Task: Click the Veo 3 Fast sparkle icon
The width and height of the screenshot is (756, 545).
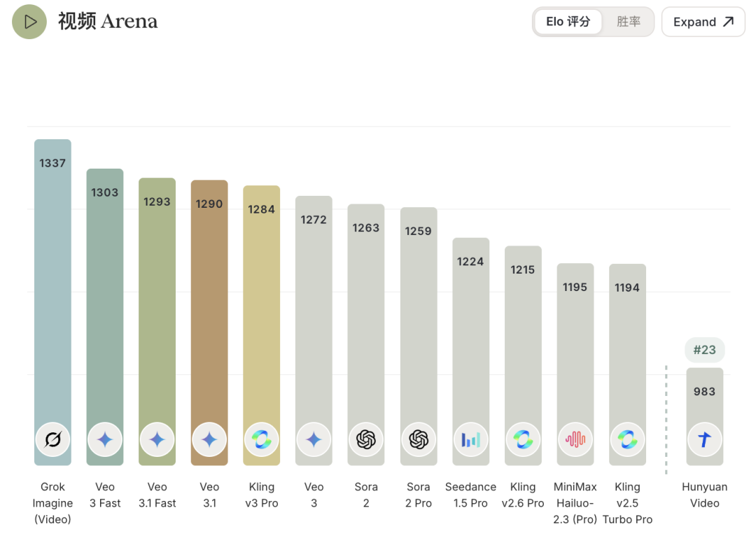Action: pos(105,439)
